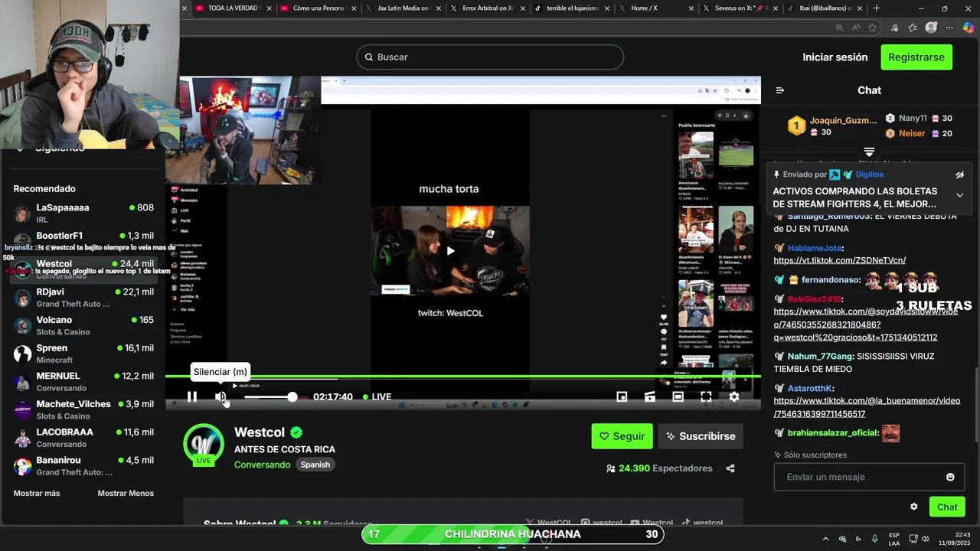Subscribe via the Suscribirse button

700,436
